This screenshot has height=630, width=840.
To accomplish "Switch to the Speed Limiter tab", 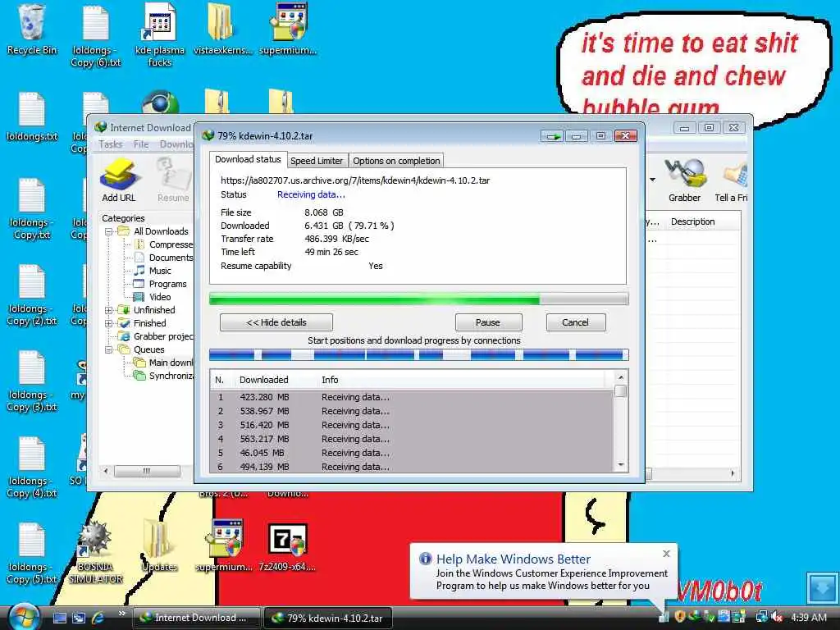I will point(316,161).
